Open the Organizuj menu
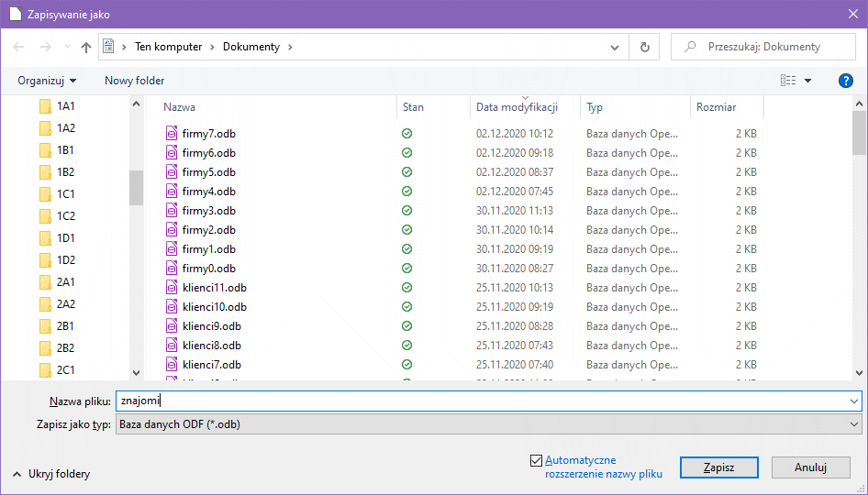 tap(47, 81)
